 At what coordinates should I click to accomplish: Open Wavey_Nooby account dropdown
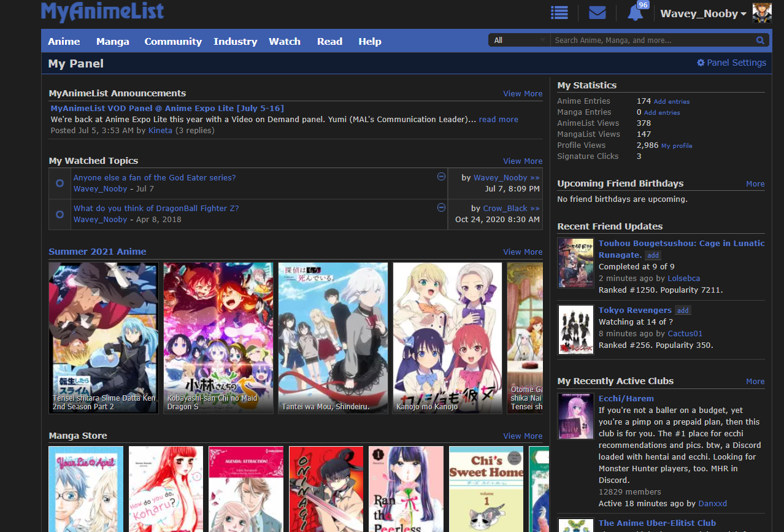pyautogui.click(x=703, y=13)
